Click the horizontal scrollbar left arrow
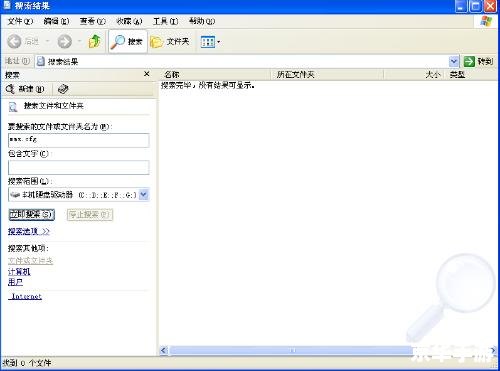The height and width of the screenshot is (371, 500). tap(164, 350)
